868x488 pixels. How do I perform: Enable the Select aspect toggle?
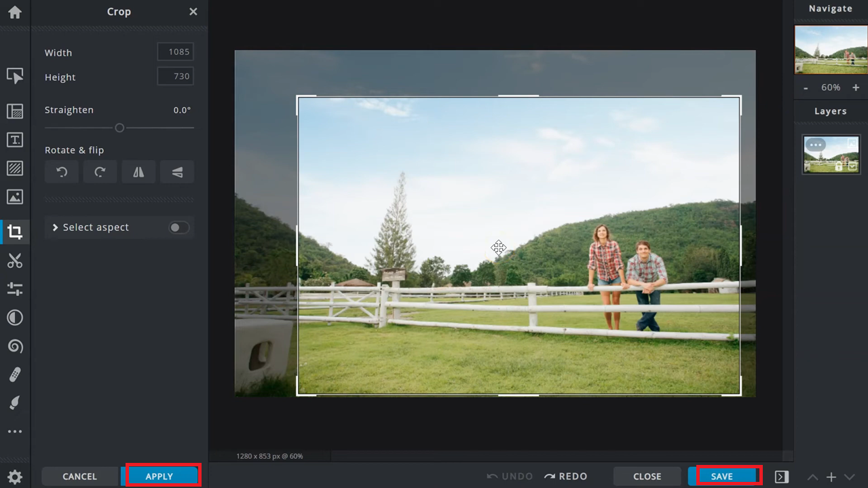(x=178, y=227)
